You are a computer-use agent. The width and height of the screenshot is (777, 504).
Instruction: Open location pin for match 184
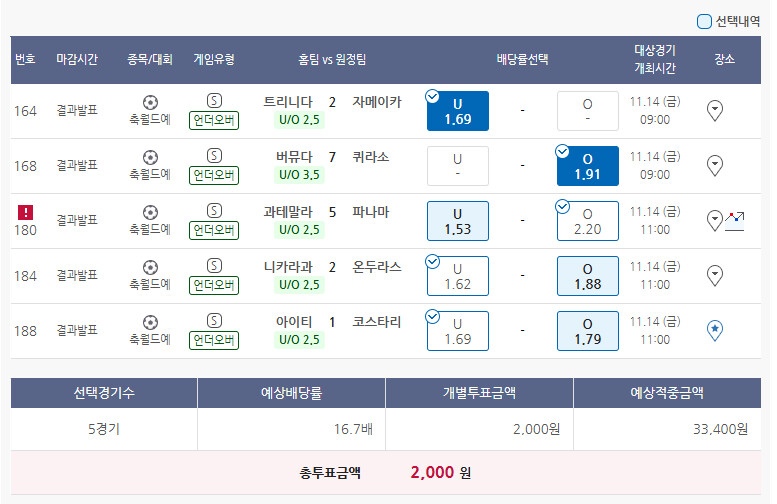coord(715,275)
